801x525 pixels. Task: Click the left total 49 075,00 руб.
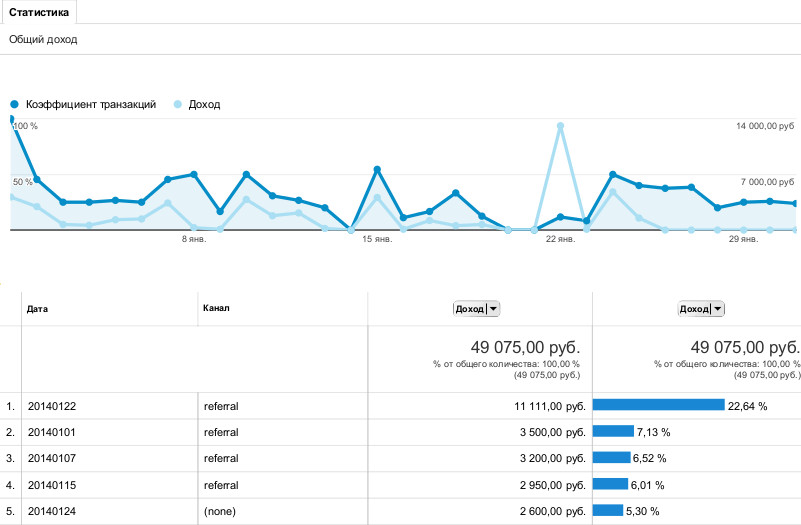(525, 347)
